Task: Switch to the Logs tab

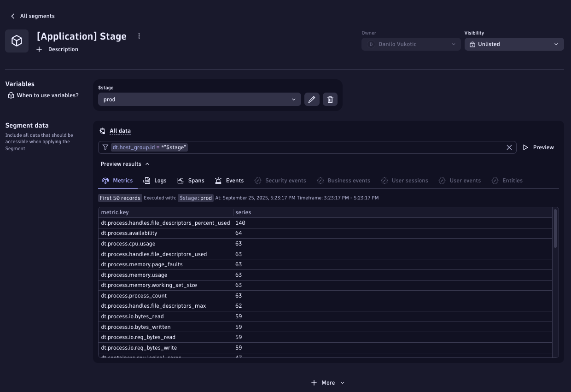Action: tap(155, 181)
